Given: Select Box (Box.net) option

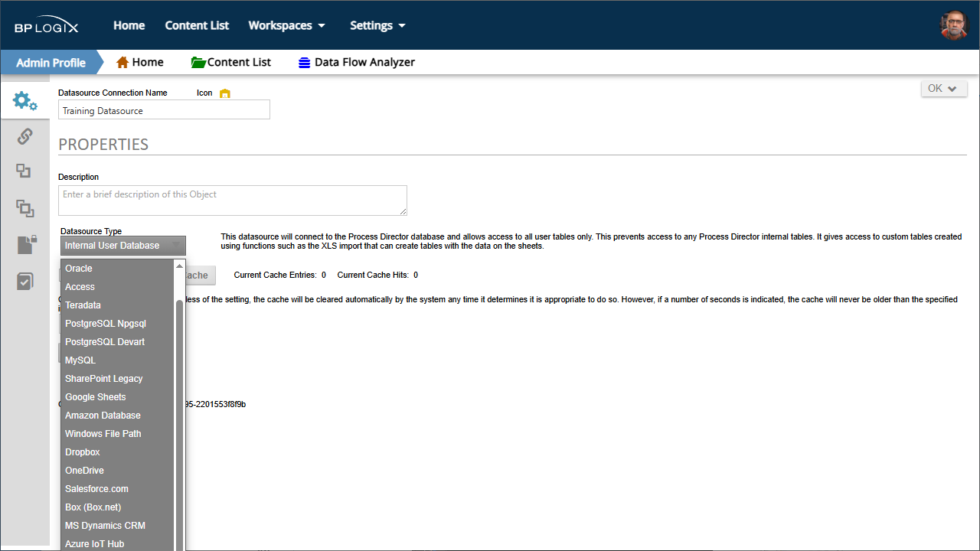Looking at the screenshot, I should point(118,507).
